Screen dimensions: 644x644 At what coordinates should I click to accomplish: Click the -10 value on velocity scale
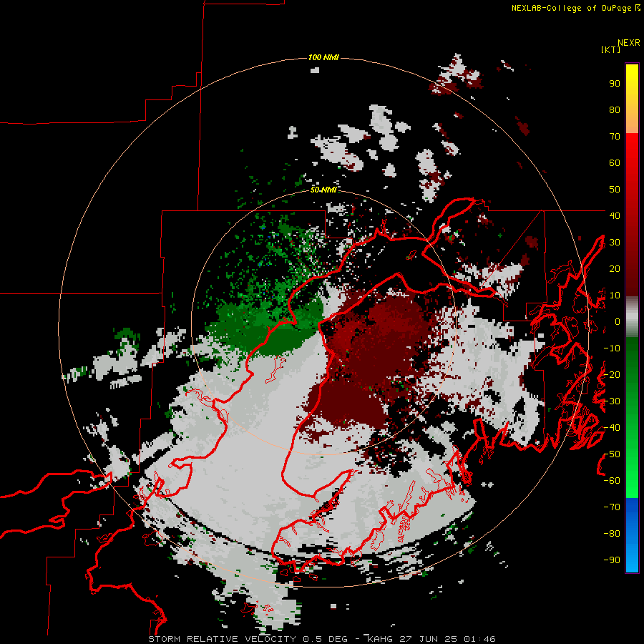[612, 348]
